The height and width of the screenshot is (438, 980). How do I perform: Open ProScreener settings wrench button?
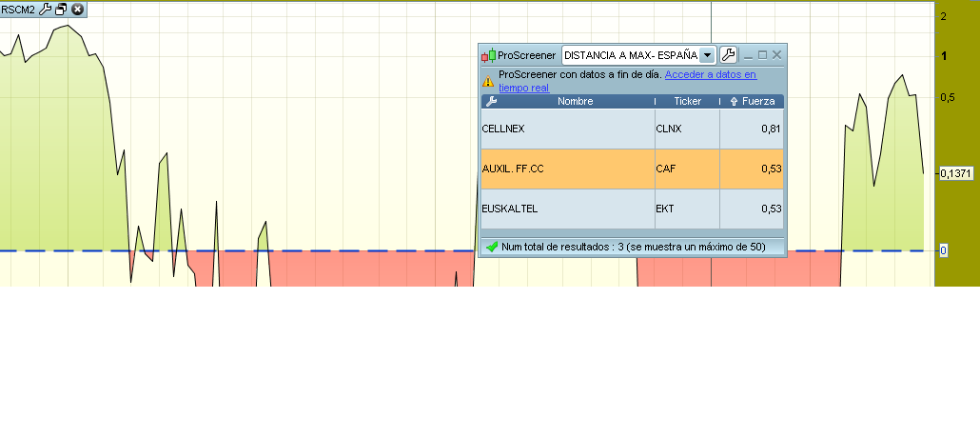tap(728, 55)
